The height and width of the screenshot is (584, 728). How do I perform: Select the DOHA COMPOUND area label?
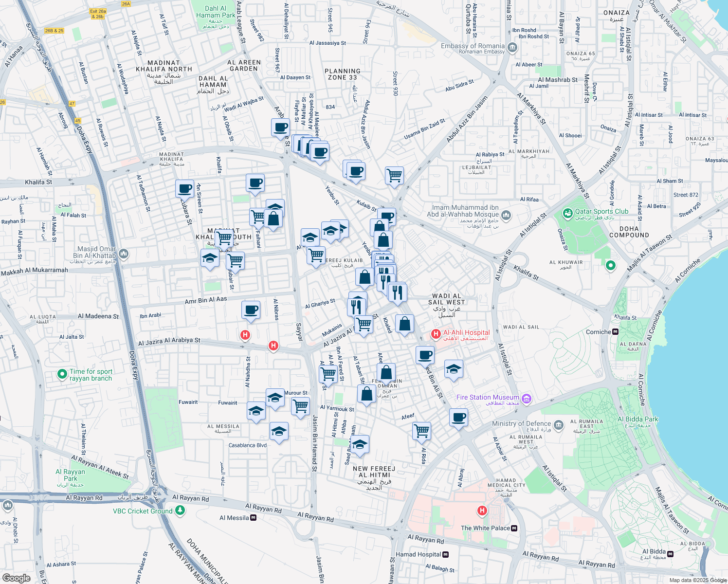629,232
